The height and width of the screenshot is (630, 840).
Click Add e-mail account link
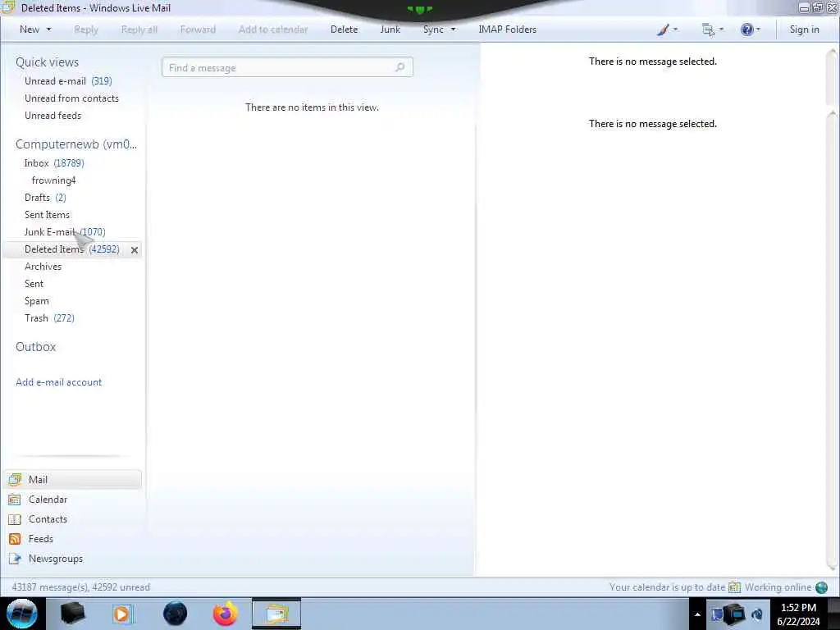pos(59,382)
